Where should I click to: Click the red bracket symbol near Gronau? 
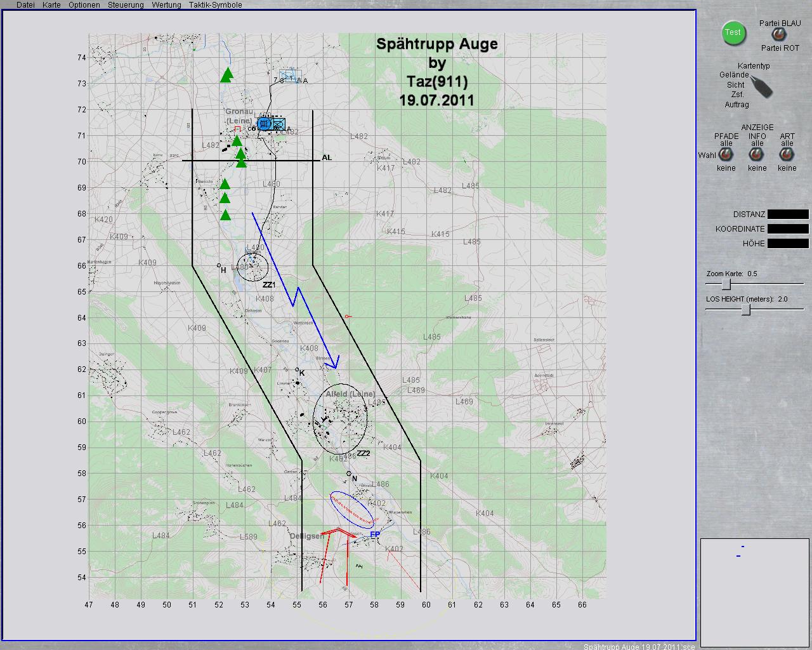tap(238, 129)
